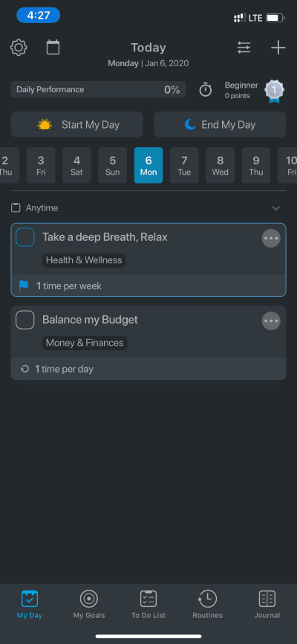This screenshot has height=644, width=297.
Task: Check off Take a deep Breath, Relax
Action: 25,237
